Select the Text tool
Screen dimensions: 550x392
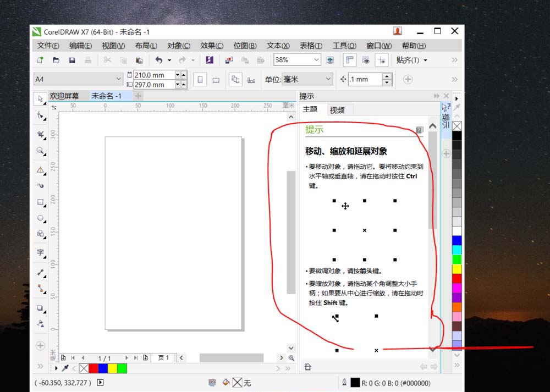[41, 252]
